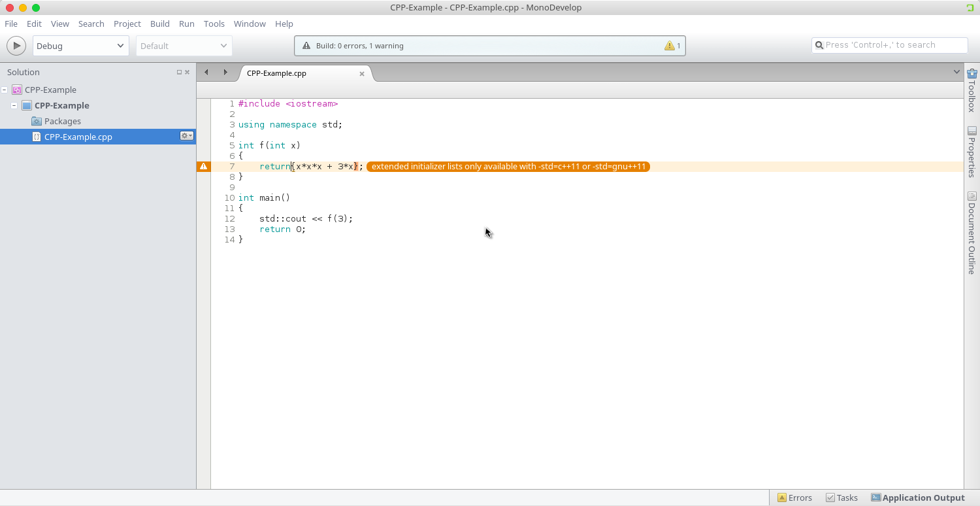Click the build status warning triangle icon

pyautogui.click(x=306, y=46)
